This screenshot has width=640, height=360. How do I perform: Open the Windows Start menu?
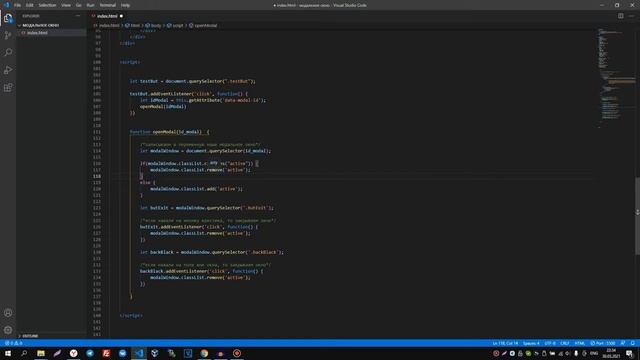click(8, 353)
